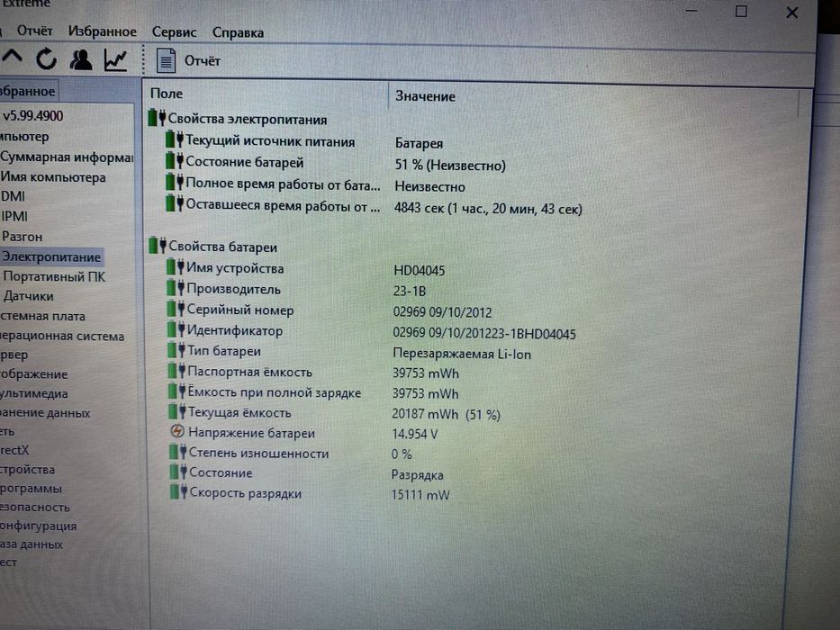Select the Перезаряжаемая Li-Ion value

tap(462, 354)
